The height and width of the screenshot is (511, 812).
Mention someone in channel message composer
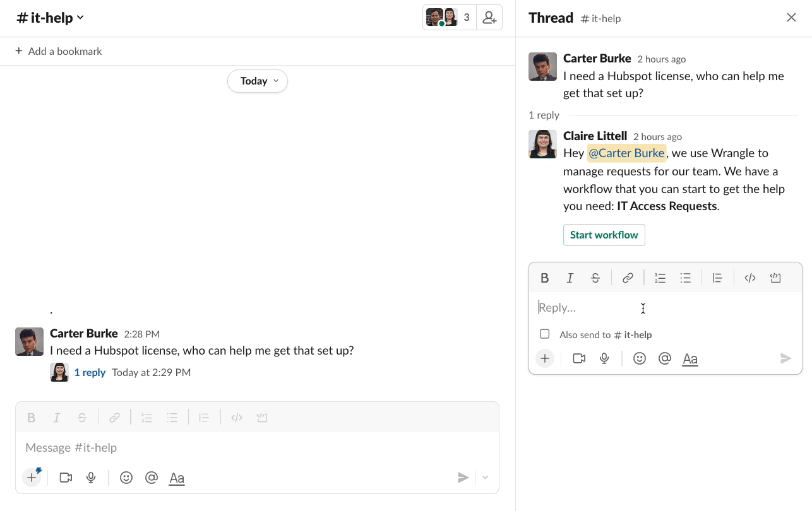(152, 478)
